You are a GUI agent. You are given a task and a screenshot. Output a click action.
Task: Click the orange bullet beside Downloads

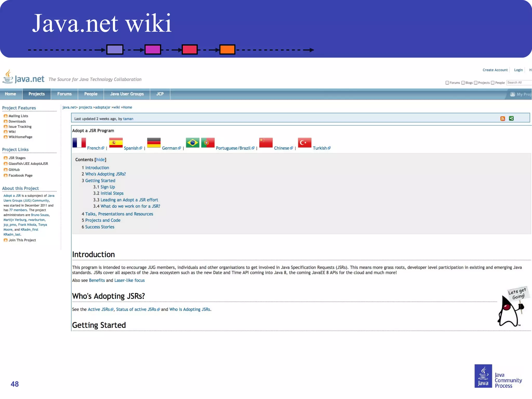[x=5, y=121]
